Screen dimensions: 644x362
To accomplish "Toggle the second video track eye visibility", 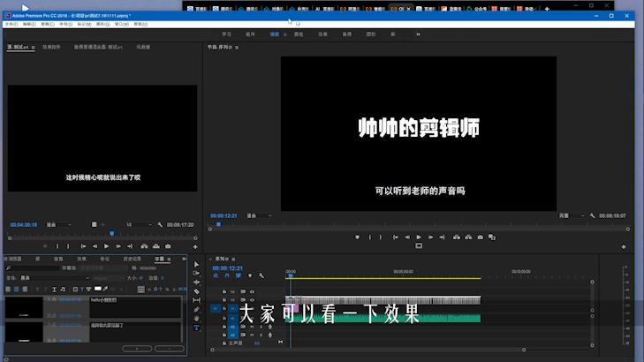I will pyautogui.click(x=252, y=300).
